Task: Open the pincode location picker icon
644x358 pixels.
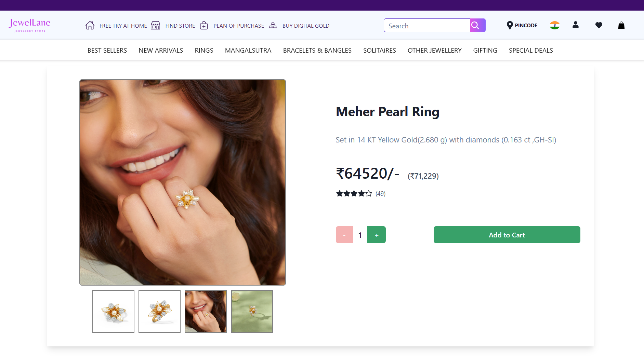Action: (510, 25)
